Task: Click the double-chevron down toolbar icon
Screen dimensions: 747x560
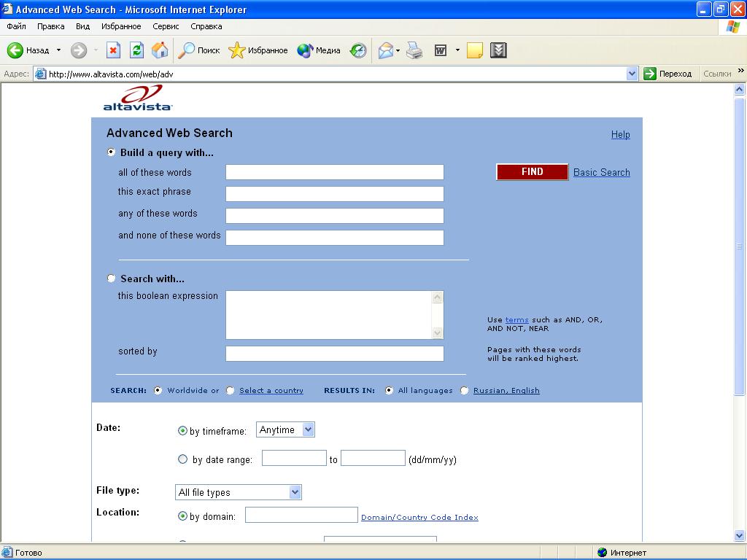Action: (x=498, y=50)
